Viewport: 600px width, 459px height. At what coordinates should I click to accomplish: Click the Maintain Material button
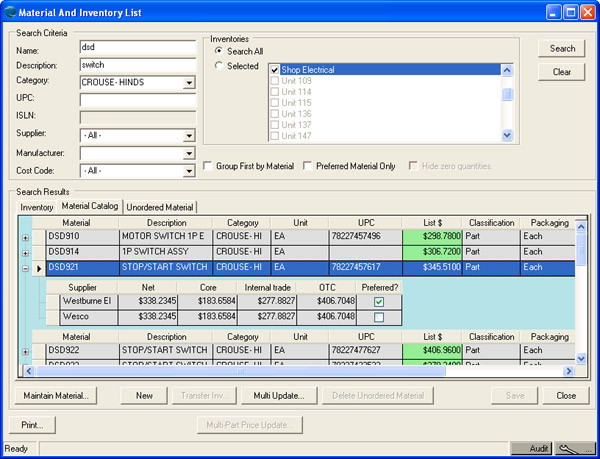point(56,396)
